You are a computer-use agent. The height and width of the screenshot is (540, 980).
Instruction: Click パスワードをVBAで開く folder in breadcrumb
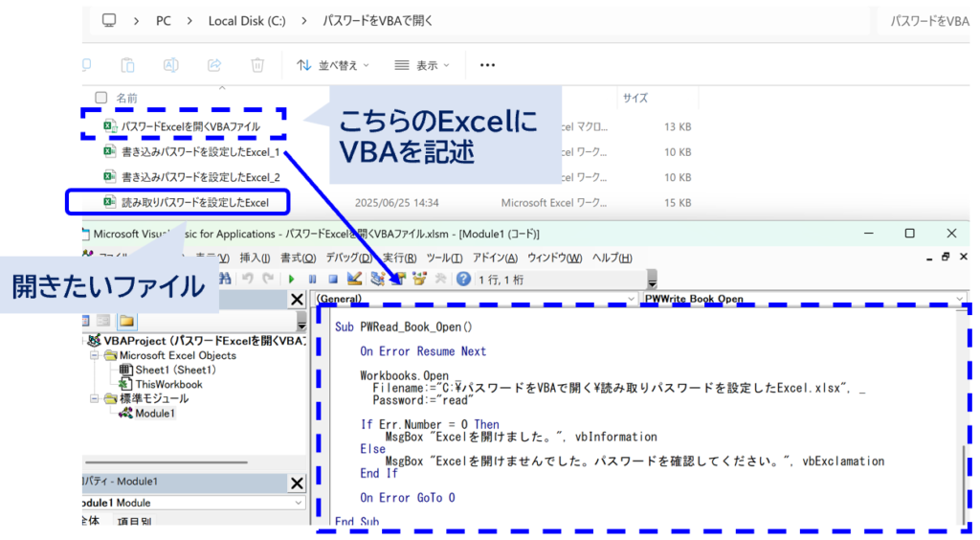coord(377,21)
